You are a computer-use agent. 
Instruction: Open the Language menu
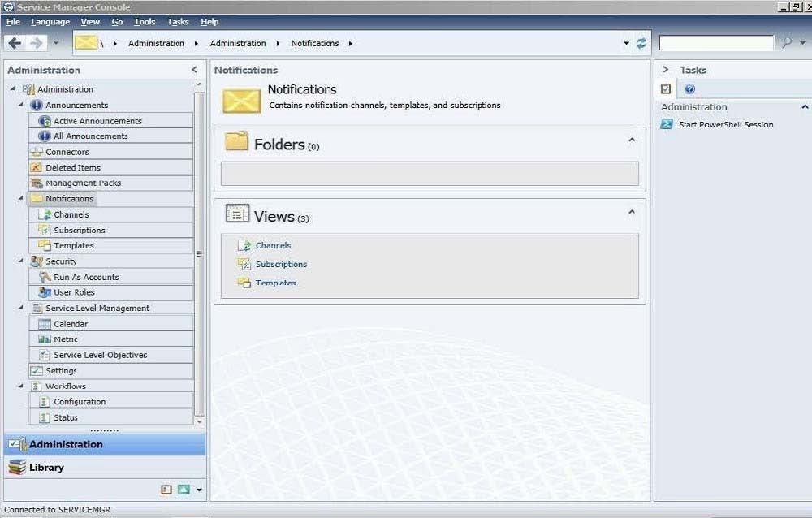coord(50,22)
